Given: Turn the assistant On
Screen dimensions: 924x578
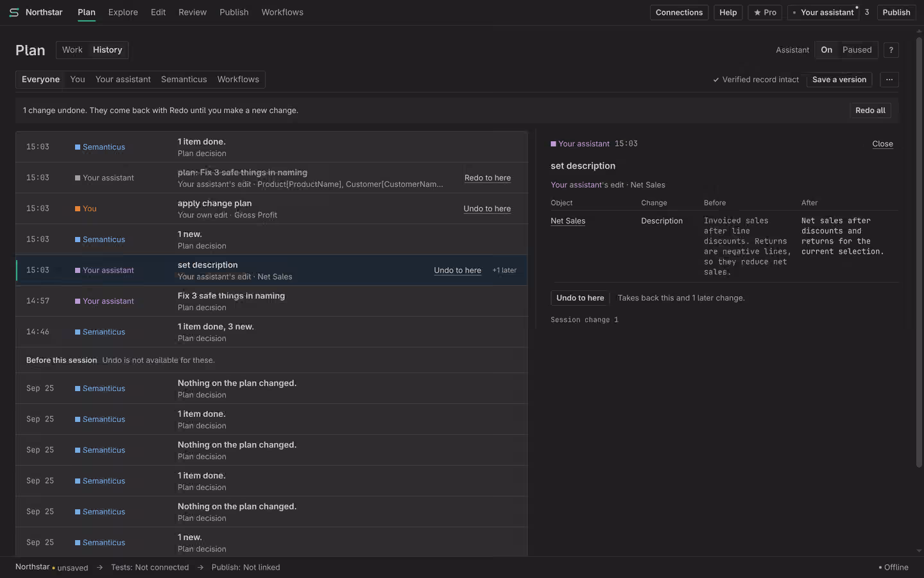Looking at the screenshot, I should pos(826,50).
